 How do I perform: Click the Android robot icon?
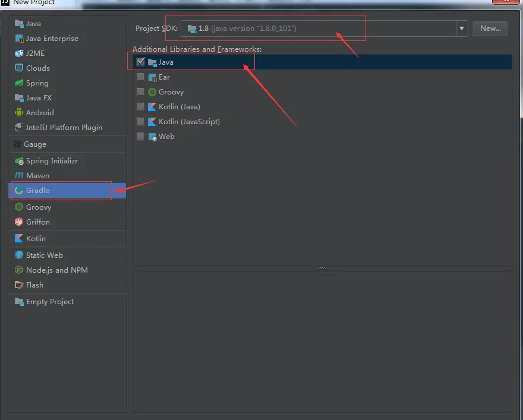pyautogui.click(x=19, y=112)
